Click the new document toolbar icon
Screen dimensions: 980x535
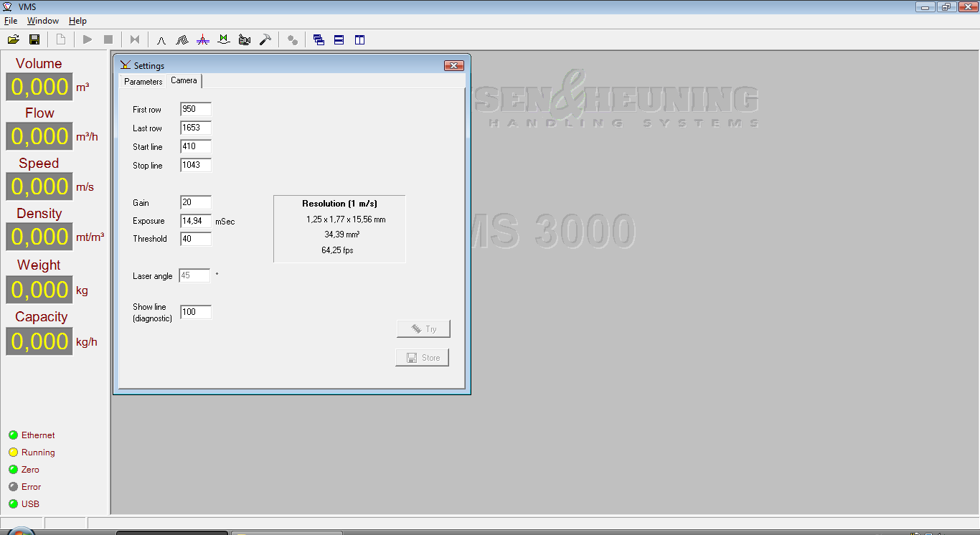pos(61,40)
